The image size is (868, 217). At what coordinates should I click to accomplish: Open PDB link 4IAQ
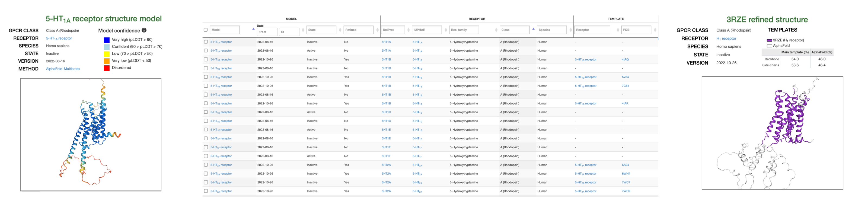click(625, 60)
